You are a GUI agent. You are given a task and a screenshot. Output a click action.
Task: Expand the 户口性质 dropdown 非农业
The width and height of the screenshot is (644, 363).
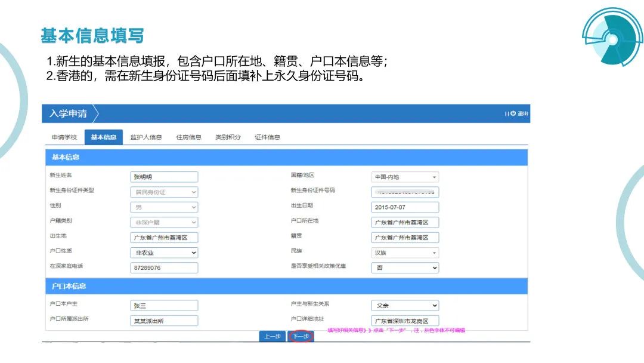click(x=165, y=253)
